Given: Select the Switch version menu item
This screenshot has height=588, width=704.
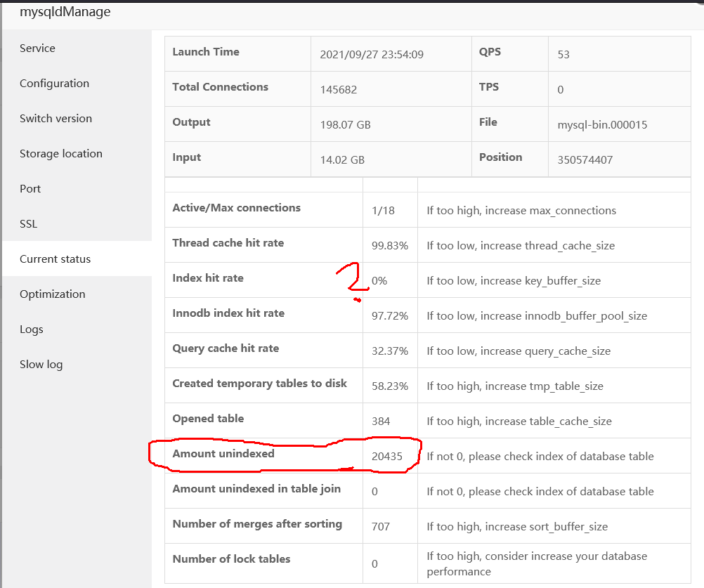Looking at the screenshot, I should click(56, 119).
